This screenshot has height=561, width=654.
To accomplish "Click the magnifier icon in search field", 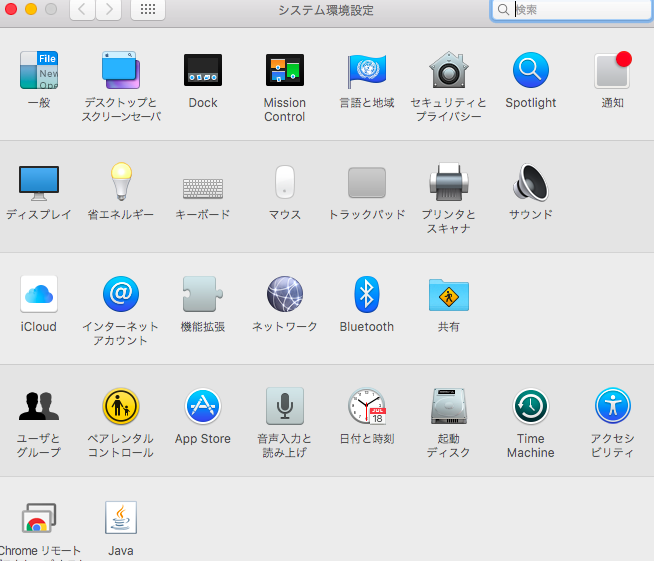I will click(503, 10).
